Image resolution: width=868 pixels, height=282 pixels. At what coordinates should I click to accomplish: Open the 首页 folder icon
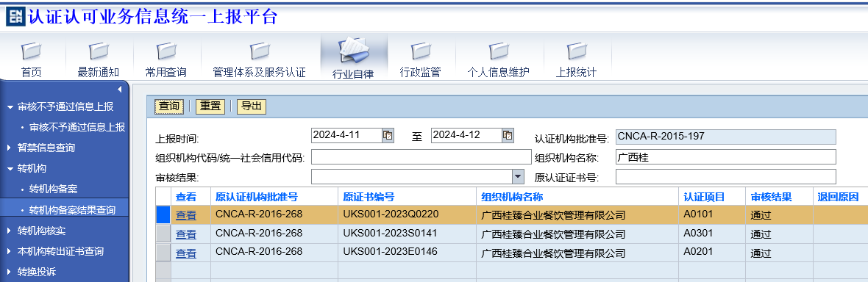point(31,51)
